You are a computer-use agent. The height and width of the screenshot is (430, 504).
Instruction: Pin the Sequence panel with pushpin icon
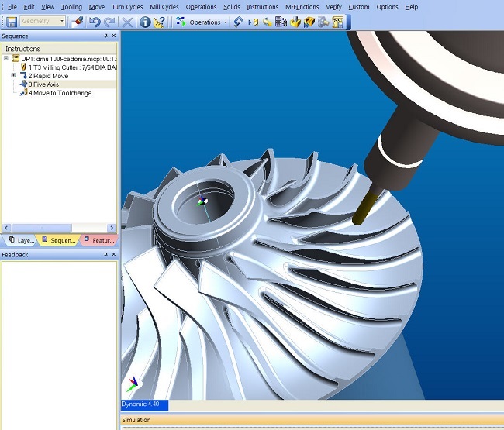106,36
